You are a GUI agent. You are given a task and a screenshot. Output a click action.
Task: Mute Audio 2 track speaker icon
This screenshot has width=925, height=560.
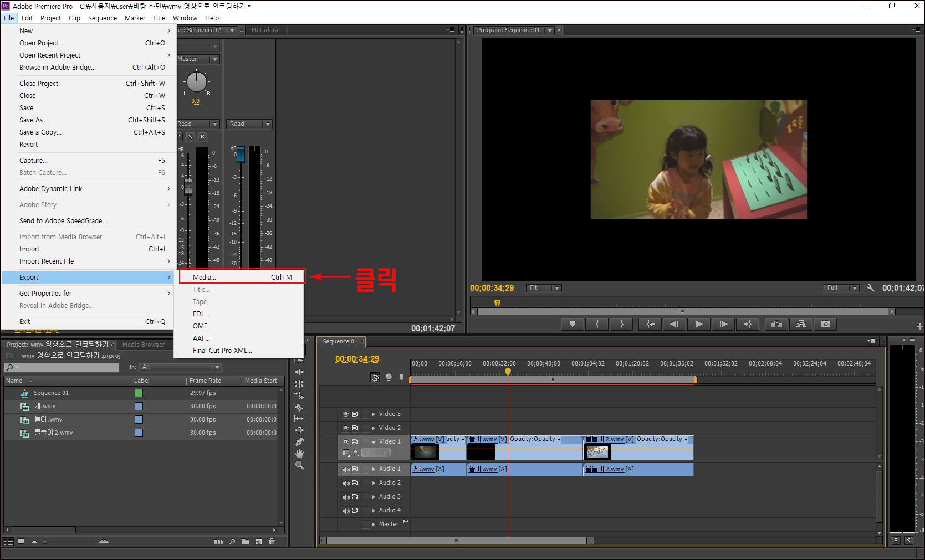346,483
